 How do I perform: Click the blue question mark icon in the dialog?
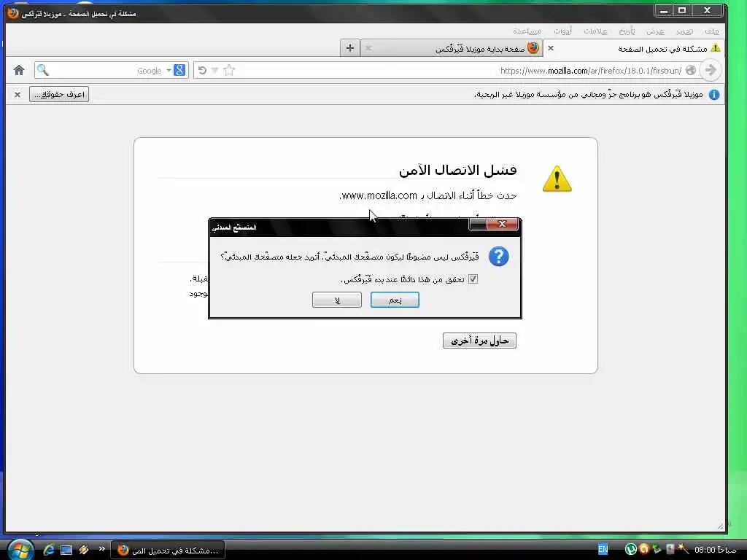click(x=498, y=257)
